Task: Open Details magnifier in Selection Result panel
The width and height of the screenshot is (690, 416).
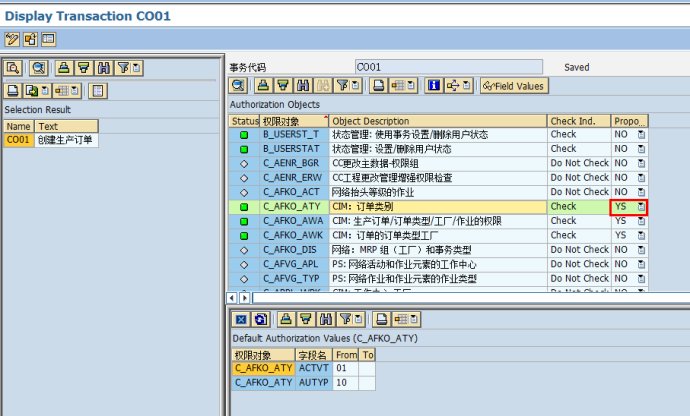Action: coord(39,68)
